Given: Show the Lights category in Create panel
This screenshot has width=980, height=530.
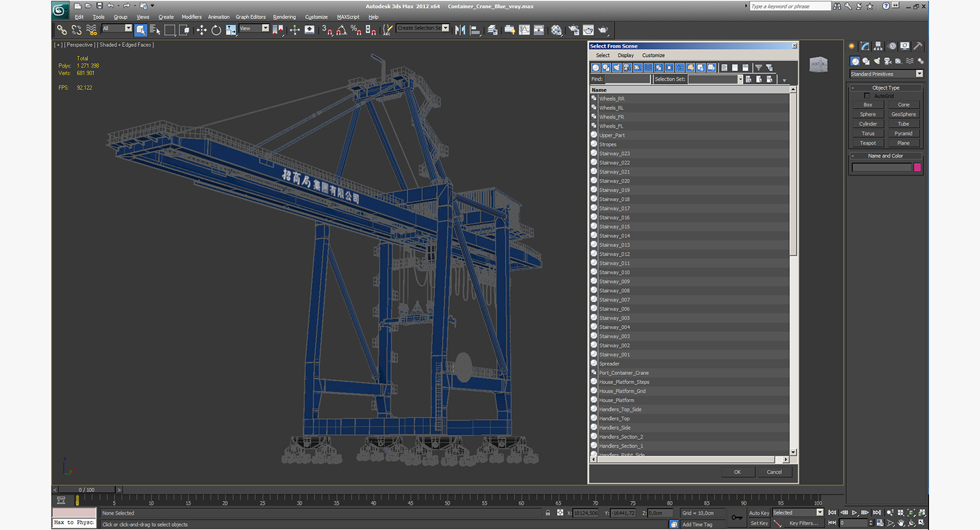Looking at the screenshot, I should coord(877,61).
